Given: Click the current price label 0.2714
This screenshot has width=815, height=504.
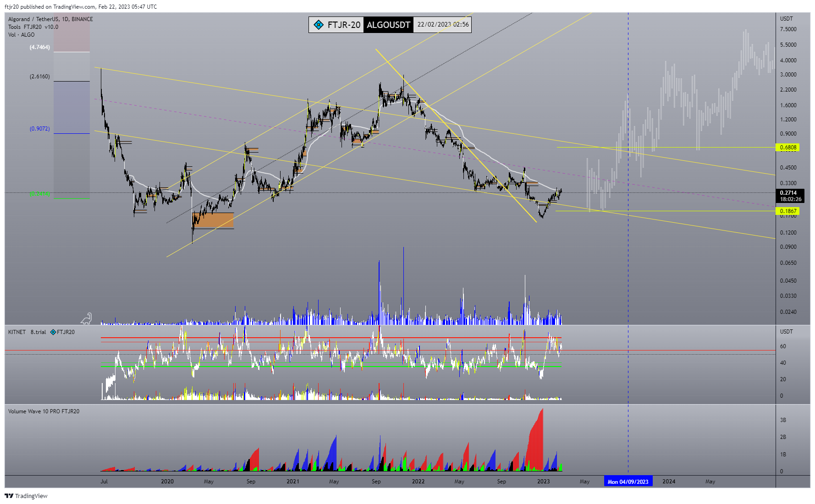Looking at the screenshot, I should [x=788, y=193].
